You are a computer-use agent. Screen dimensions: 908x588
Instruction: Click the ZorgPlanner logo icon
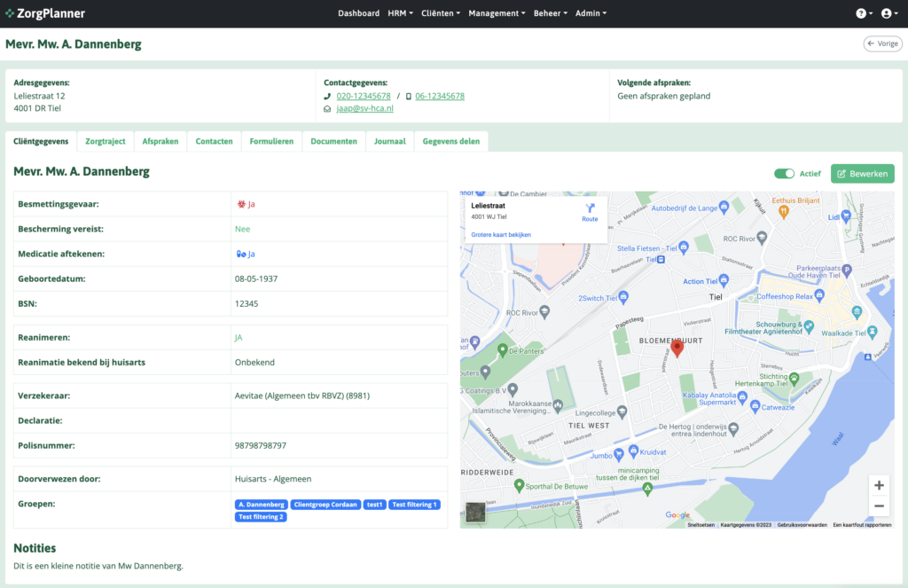10,13
